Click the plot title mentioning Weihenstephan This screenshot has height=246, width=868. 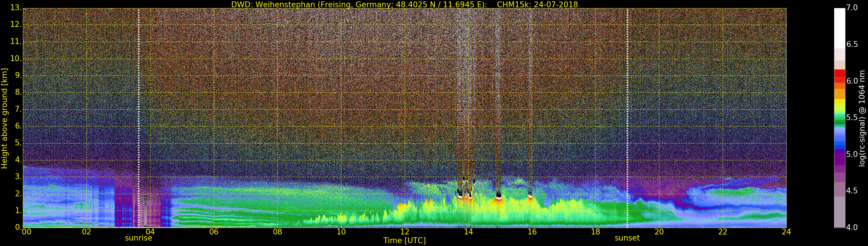[x=404, y=4]
